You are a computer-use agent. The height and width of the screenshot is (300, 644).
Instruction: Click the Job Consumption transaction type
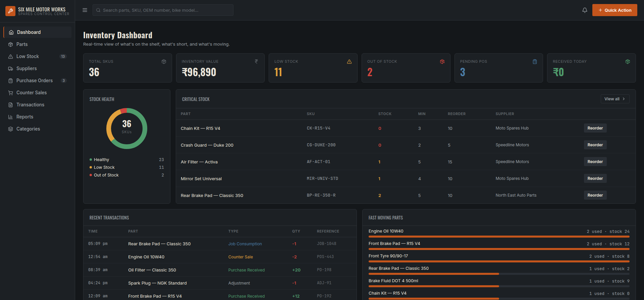245,244
